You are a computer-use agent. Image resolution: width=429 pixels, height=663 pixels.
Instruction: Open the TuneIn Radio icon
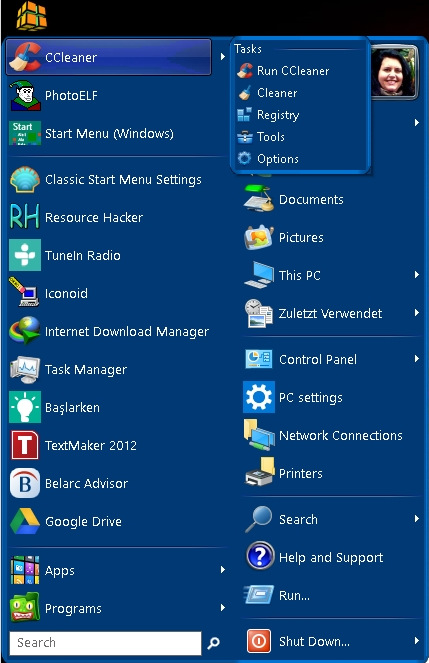pyautogui.click(x=25, y=255)
